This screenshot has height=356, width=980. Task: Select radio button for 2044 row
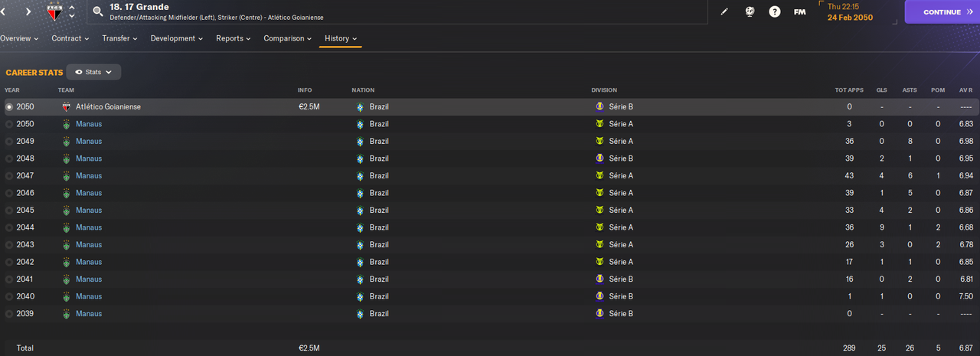pos(9,227)
